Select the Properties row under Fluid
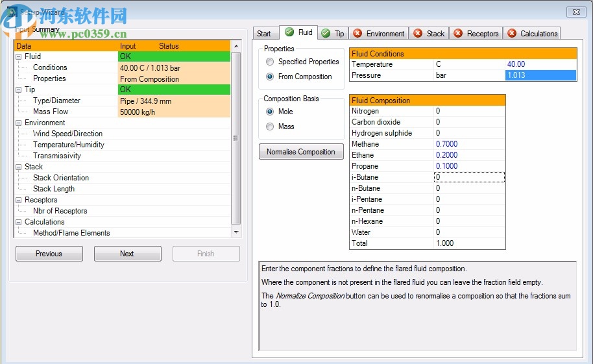The width and height of the screenshot is (593, 364). (x=122, y=79)
